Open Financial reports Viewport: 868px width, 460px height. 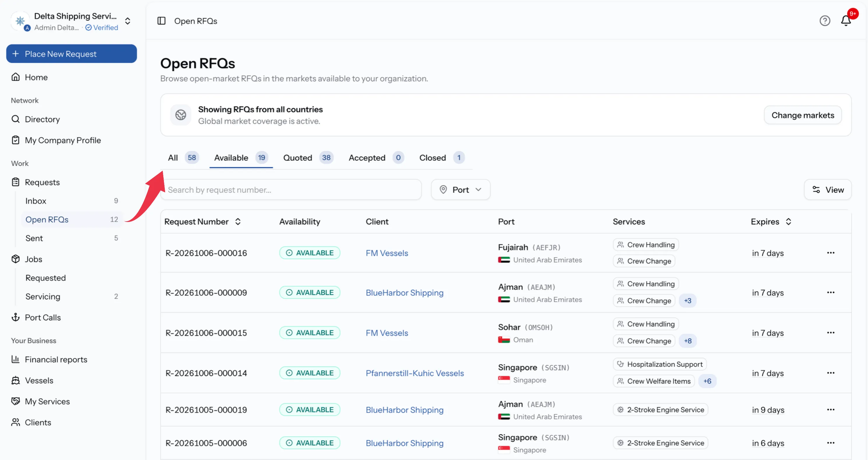click(50, 359)
